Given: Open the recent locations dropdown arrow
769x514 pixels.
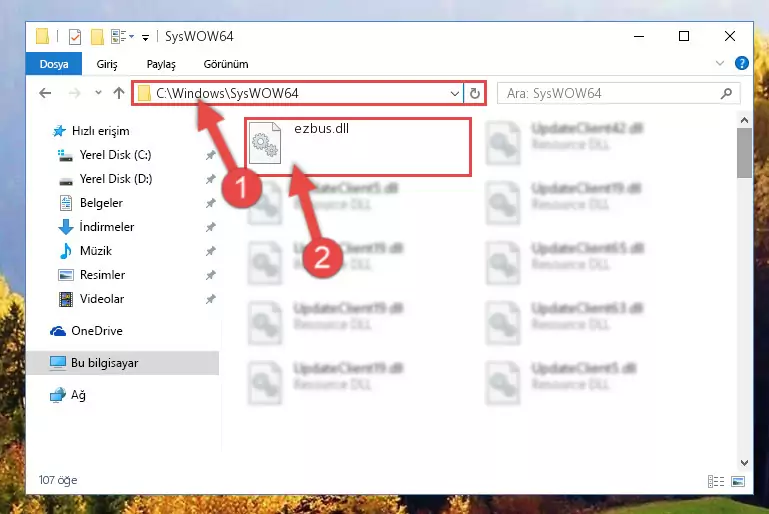Looking at the screenshot, I should (98, 93).
